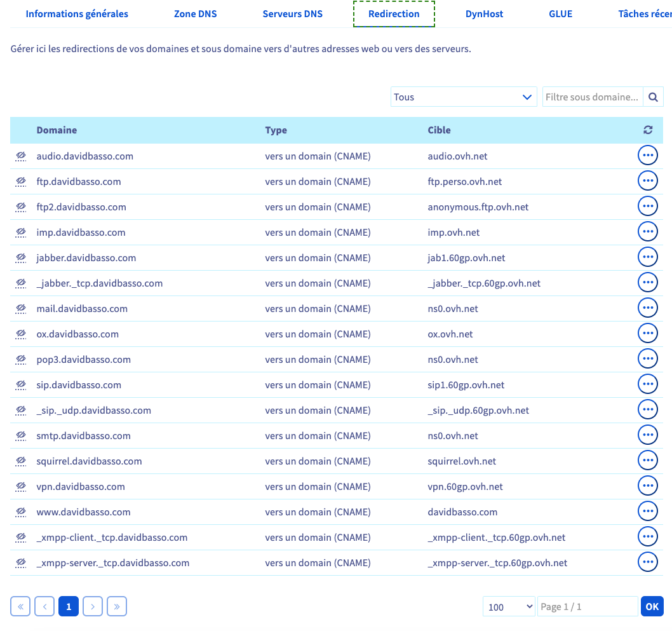Toggle crossed-eye icon beside sip.davidbasso.com
672x631 pixels.
(21, 385)
